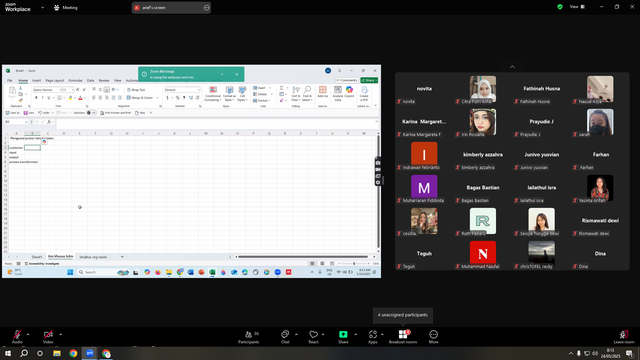Viewport: 640px width, 360px height.
Task: Select Indrawan febrianto's orange avatar tile
Action: (424, 154)
